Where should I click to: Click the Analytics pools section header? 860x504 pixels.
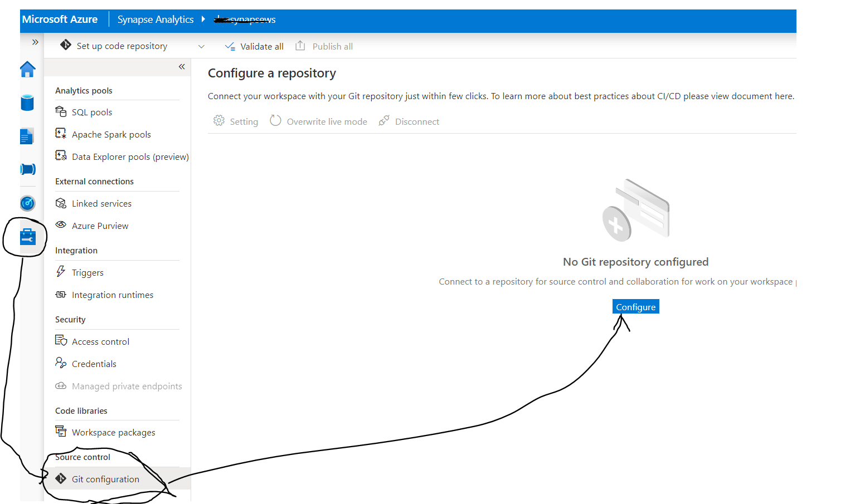[x=84, y=91]
